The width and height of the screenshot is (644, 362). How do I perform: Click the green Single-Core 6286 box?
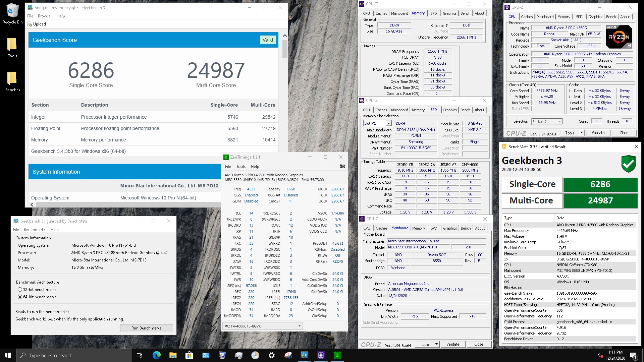600,184
